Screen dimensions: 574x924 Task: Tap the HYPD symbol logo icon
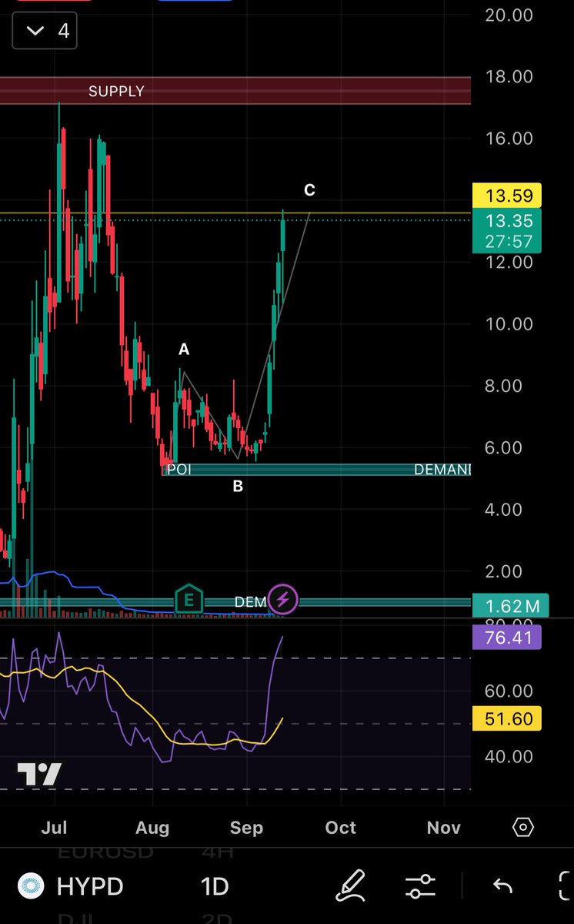(x=31, y=886)
